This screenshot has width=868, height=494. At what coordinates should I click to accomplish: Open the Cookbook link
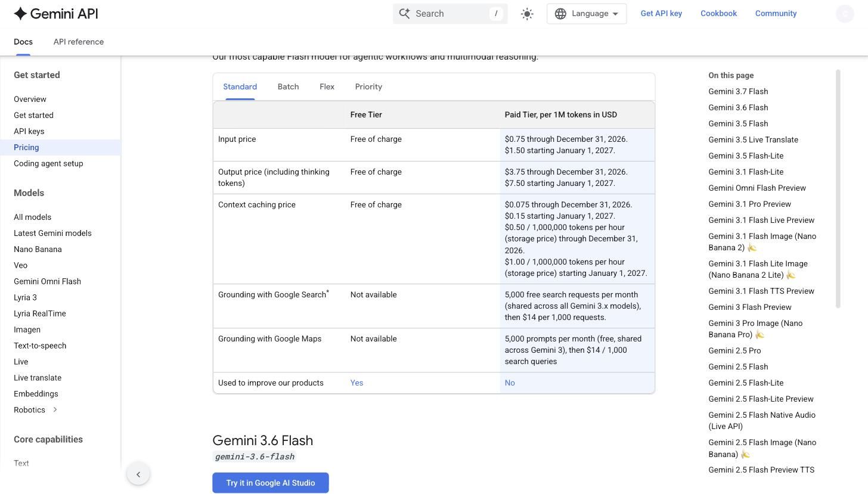[718, 13]
